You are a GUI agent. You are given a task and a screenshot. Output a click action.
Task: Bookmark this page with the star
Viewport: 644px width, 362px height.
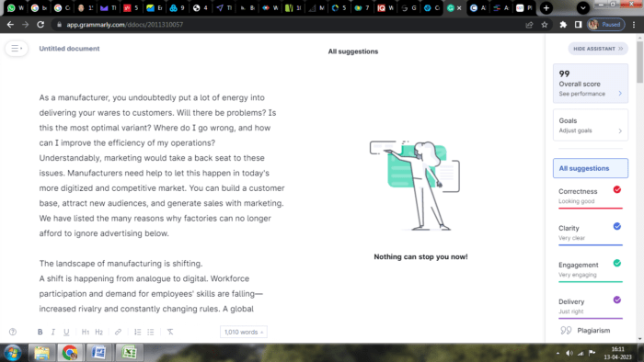point(545,25)
